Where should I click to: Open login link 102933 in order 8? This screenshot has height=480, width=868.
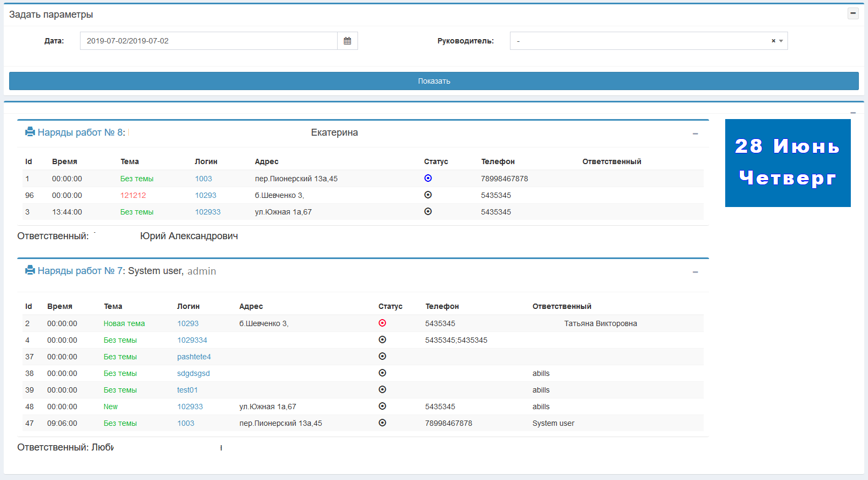(208, 212)
